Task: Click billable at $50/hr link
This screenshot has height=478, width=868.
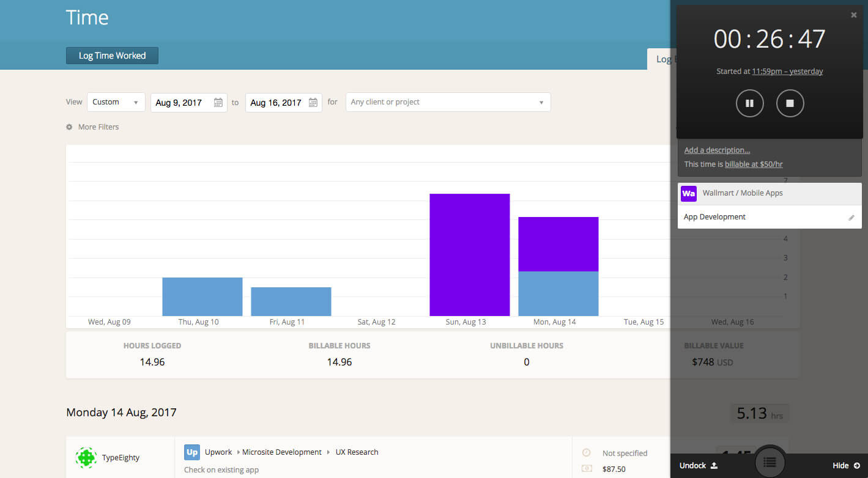Action: pyautogui.click(x=754, y=164)
